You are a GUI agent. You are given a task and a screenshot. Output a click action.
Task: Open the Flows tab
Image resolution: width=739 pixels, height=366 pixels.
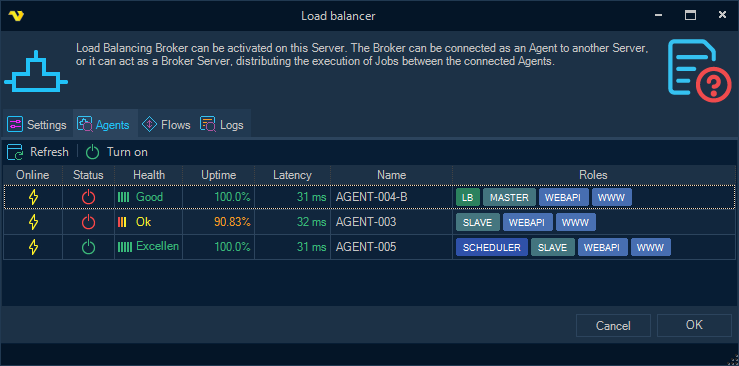166,125
